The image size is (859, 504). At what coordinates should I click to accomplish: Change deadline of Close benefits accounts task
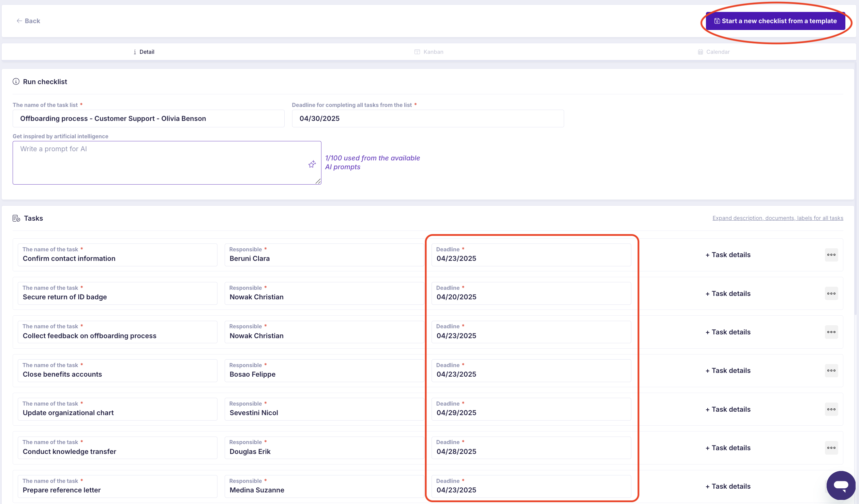tap(531, 371)
